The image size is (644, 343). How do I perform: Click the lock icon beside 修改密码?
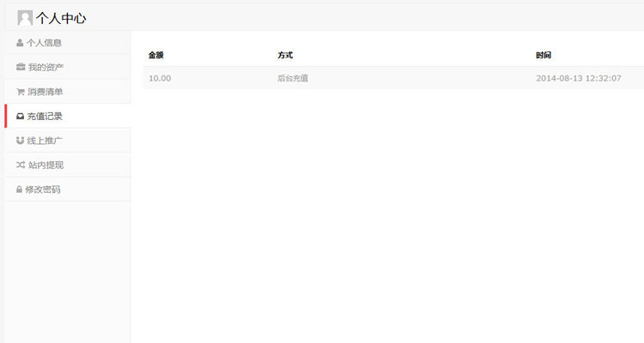[x=20, y=190]
